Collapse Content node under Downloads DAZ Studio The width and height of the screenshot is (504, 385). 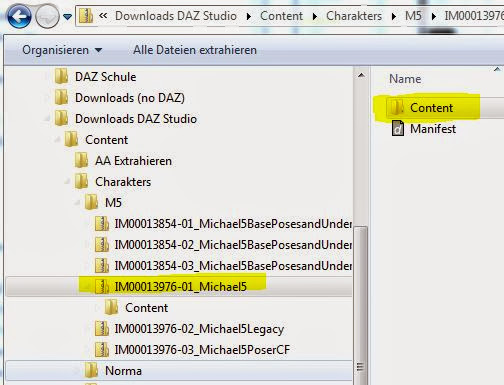pyautogui.click(x=57, y=140)
